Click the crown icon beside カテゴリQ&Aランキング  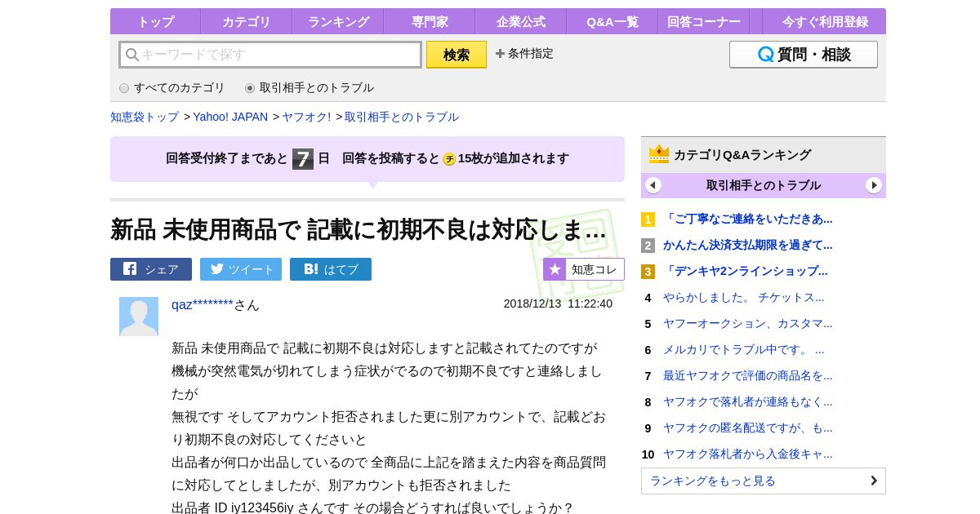pos(659,153)
